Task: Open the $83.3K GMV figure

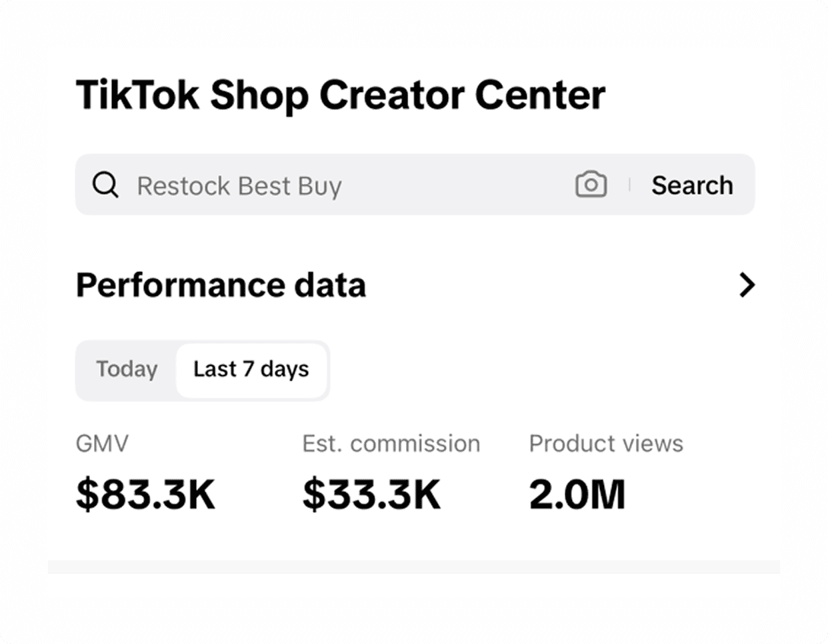Action: tap(145, 495)
